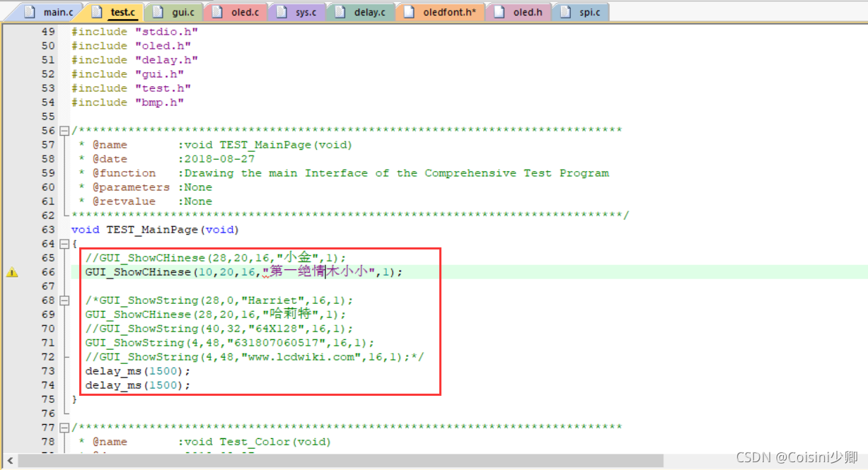Open the gui.c tab
868x470 pixels.
coord(174,12)
